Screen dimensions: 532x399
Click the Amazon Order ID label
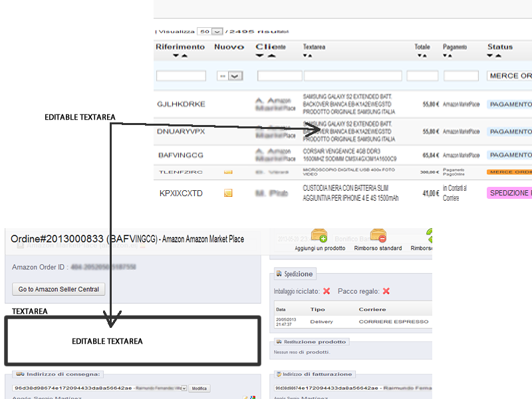[x=40, y=267]
